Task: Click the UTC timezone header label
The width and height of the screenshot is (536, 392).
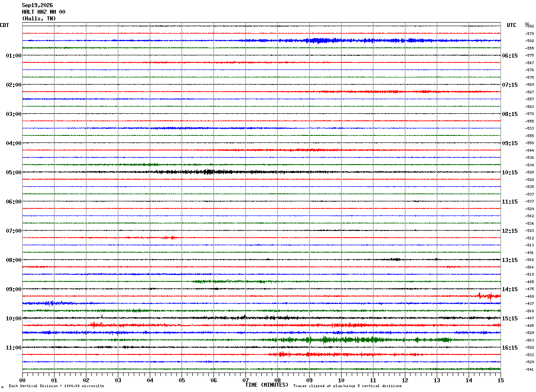Action: coord(512,25)
